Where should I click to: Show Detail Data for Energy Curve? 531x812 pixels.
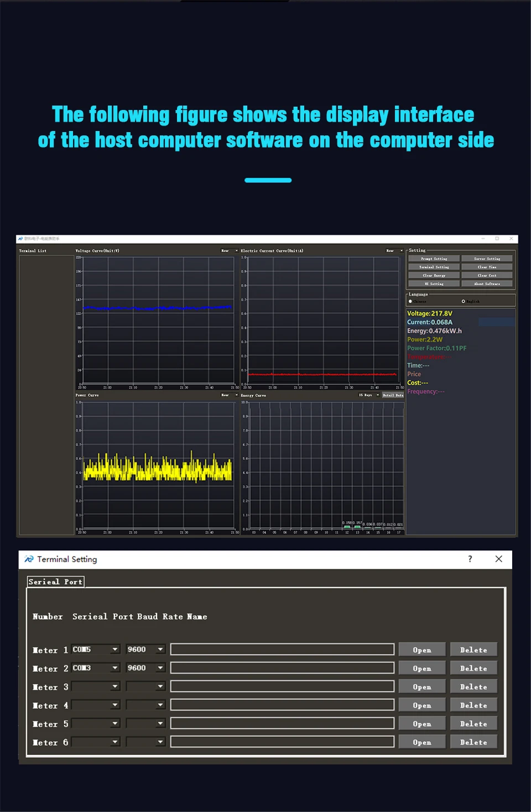[x=393, y=395]
